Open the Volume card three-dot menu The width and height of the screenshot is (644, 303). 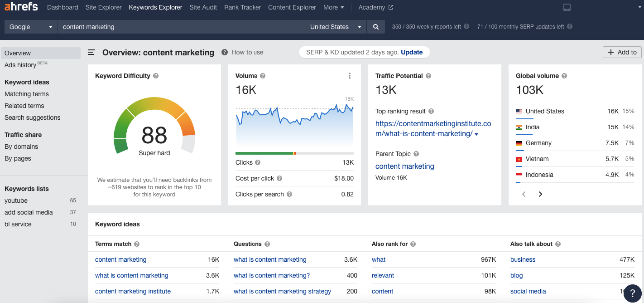point(349,76)
